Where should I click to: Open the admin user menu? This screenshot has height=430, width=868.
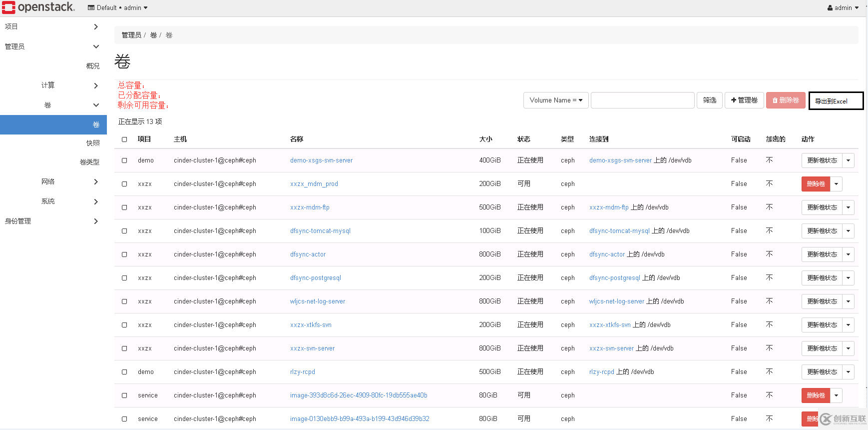click(x=843, y=7)
